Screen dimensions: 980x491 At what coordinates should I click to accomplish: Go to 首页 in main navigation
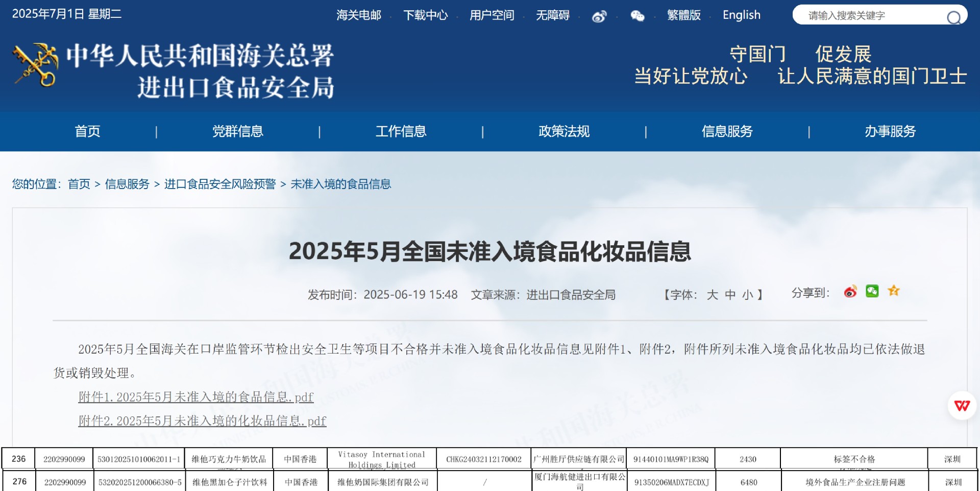(87, 131)
